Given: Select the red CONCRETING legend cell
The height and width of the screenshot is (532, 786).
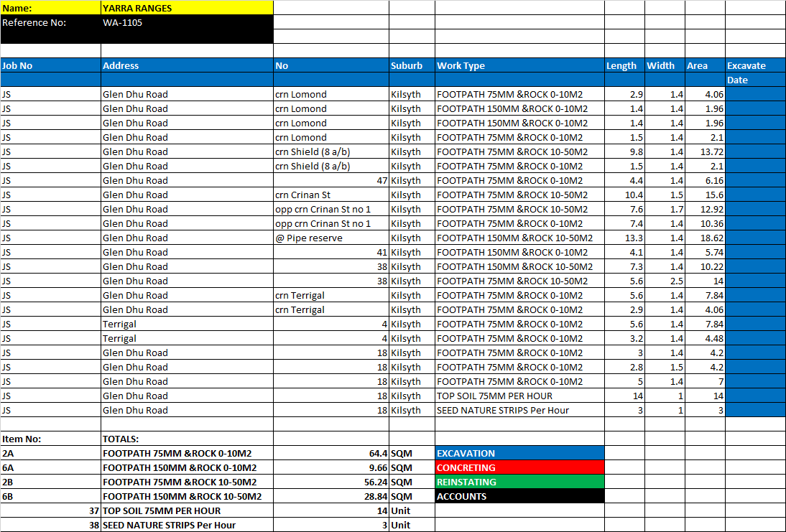Looking at the screenshot, I should (519, 467).
